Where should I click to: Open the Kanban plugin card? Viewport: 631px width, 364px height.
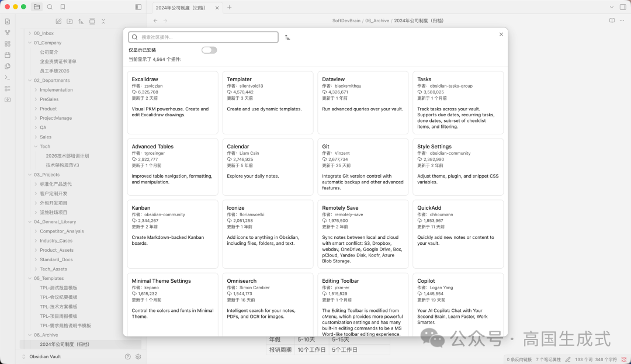pos(172,234)
